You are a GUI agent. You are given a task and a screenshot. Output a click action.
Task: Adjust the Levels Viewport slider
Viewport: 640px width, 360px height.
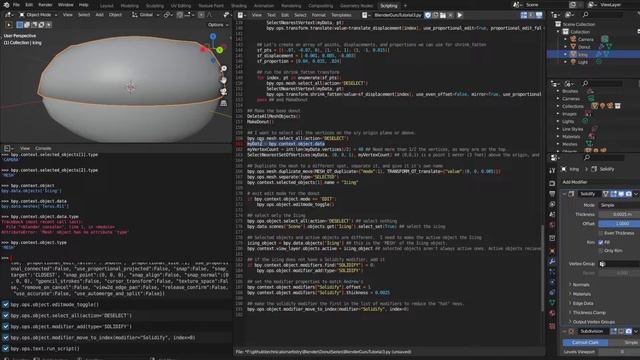click(x=619, y=352)
